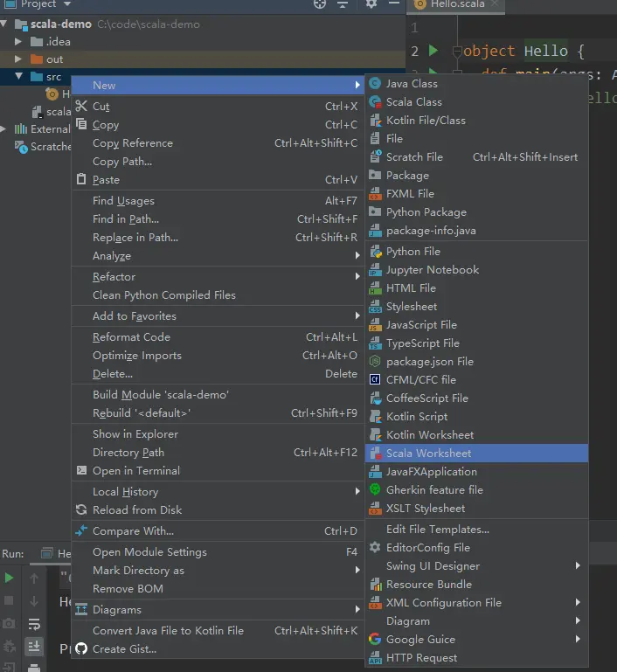Open the Add to Favorites submenu

(218, 316)
